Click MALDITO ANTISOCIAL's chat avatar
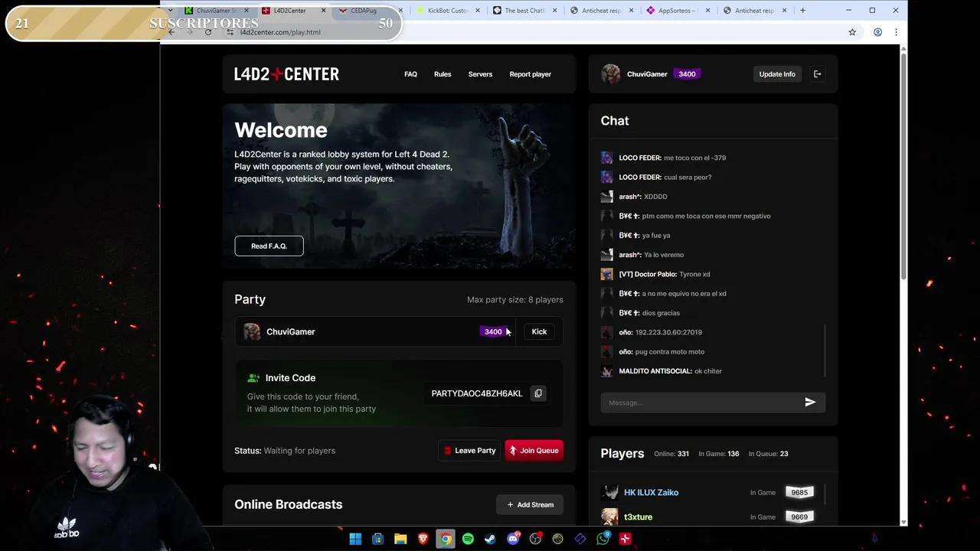 tap(607, 371)
